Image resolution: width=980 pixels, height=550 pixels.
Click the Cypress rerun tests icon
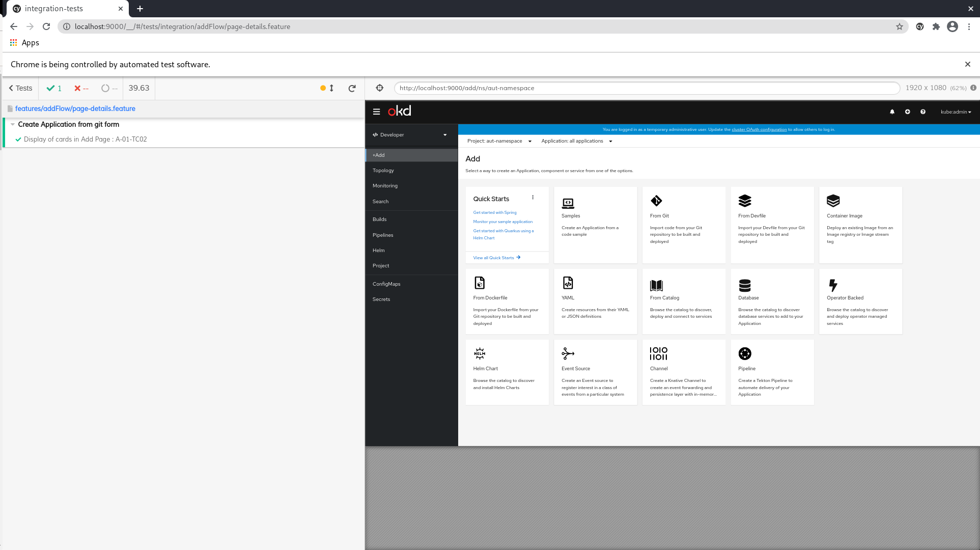[352, 88]
